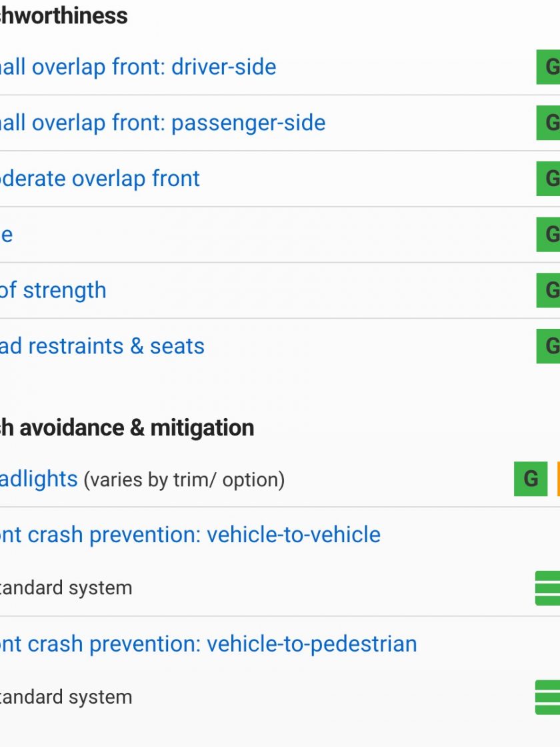Screen dimensions: 560x747
Task: Open the headlights rating link
Action: 39,479
